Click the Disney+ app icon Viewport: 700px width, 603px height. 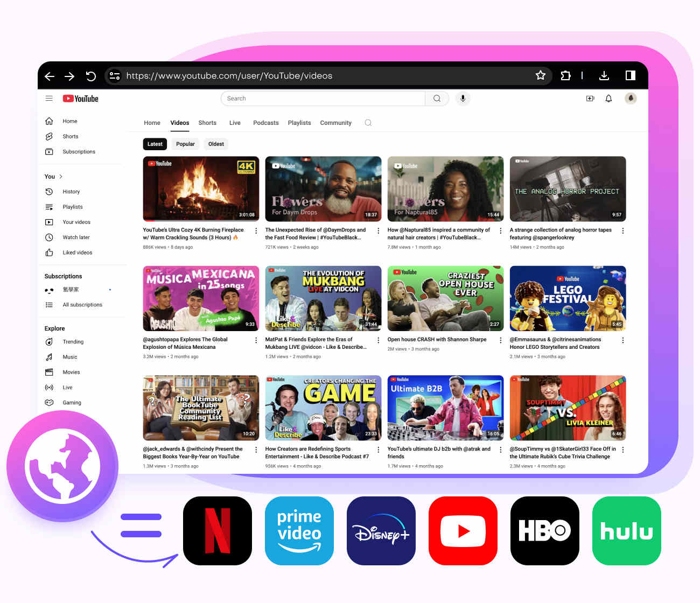[381, 531]
